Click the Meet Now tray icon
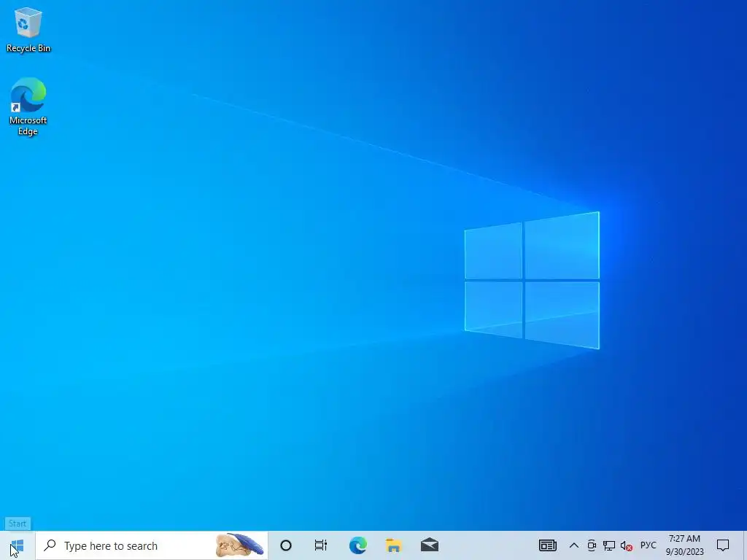 [592, 545]
